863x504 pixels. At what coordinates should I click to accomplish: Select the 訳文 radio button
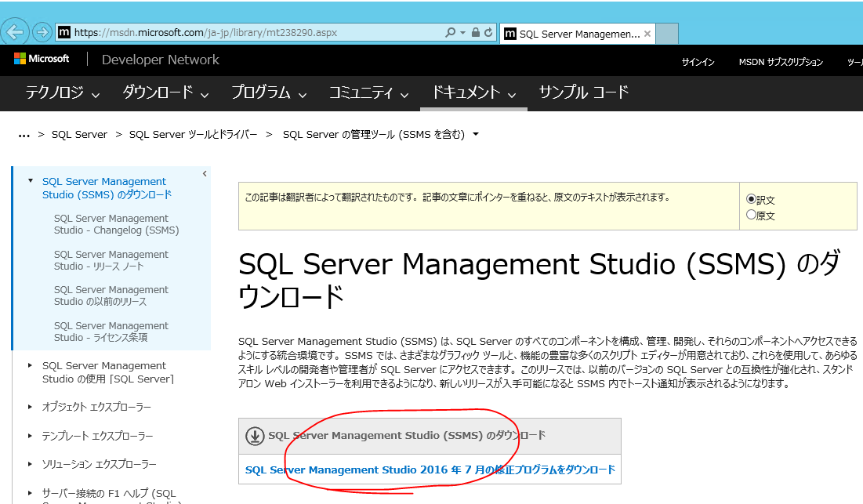751,198
